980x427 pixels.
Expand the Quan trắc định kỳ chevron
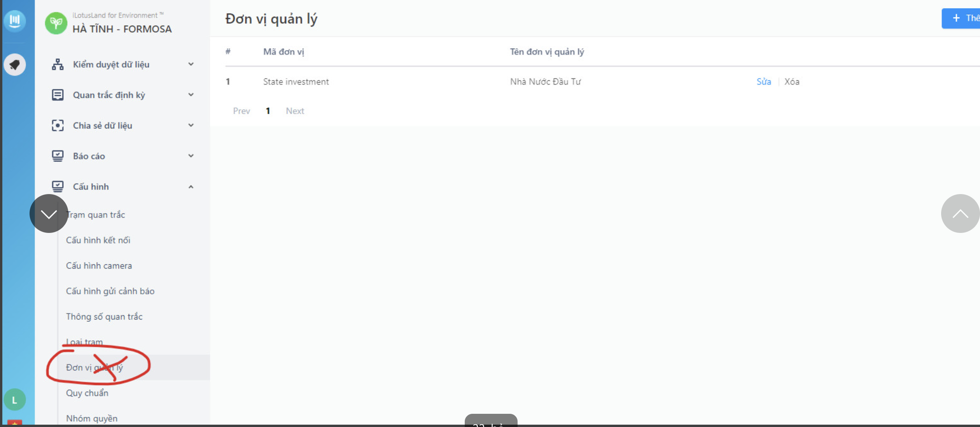click(191, 95)
